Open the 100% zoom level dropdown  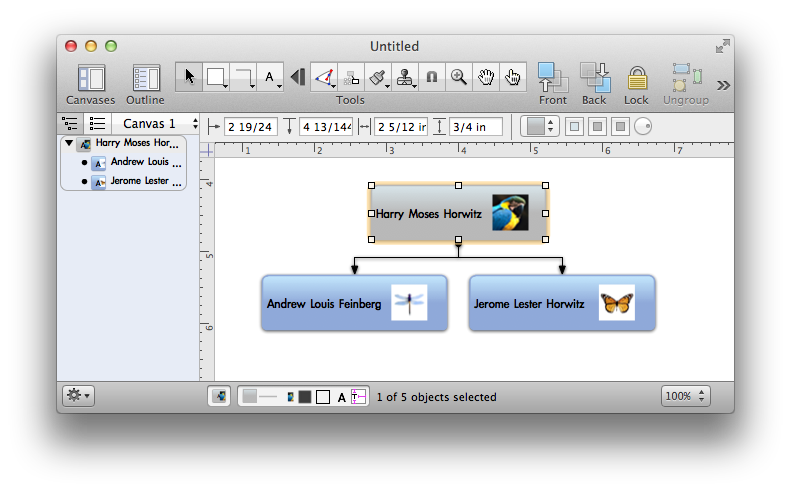click(686, 396)
